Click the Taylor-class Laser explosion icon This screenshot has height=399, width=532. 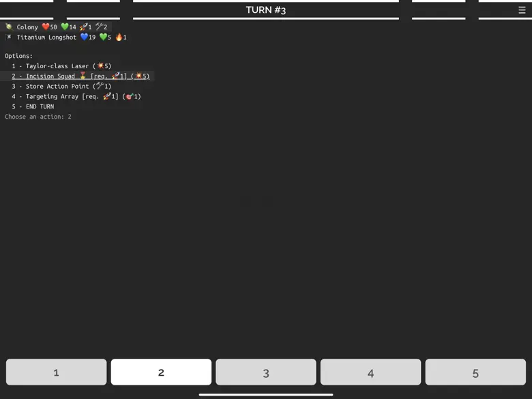[x=101, y=65]
